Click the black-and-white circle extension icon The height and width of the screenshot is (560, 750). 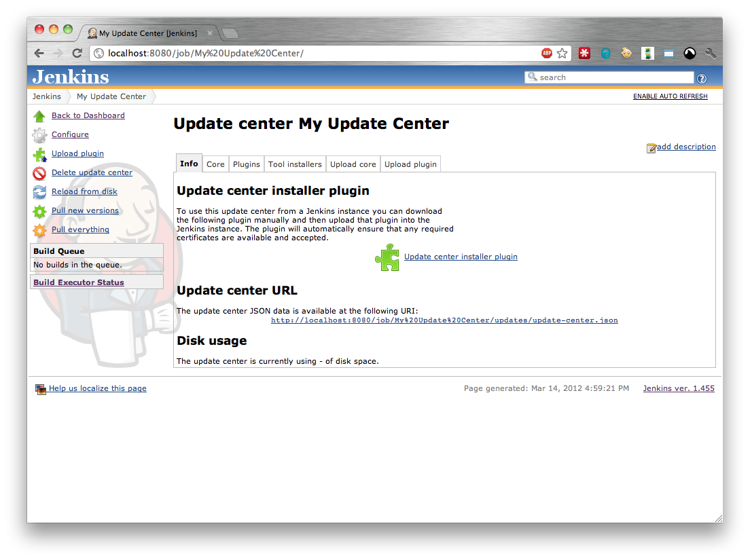click(690, 53)
